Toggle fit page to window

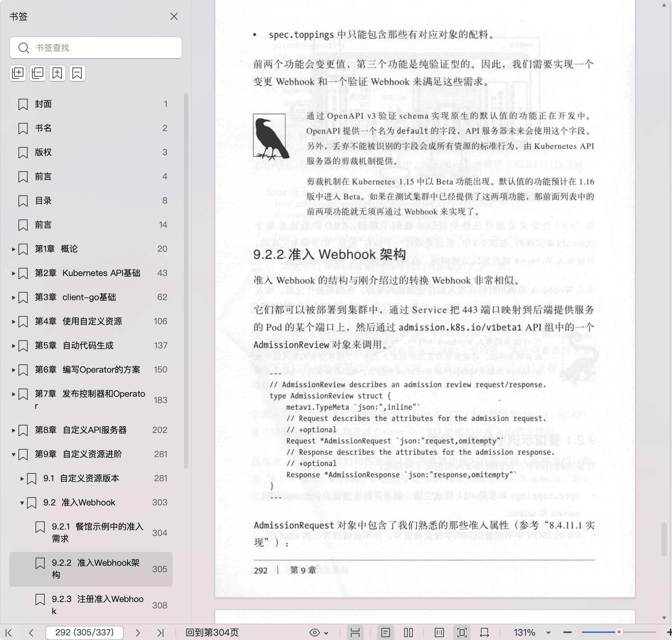click(x=462, y=633)
